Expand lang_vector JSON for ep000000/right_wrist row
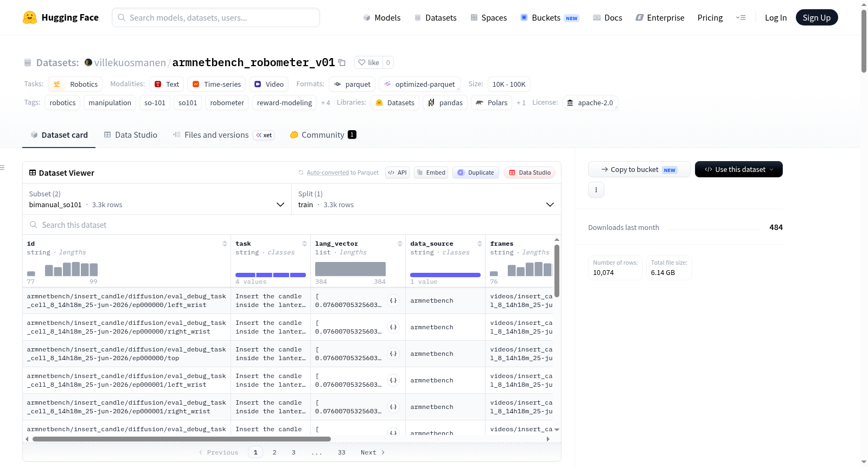 [x=393, y=327]
